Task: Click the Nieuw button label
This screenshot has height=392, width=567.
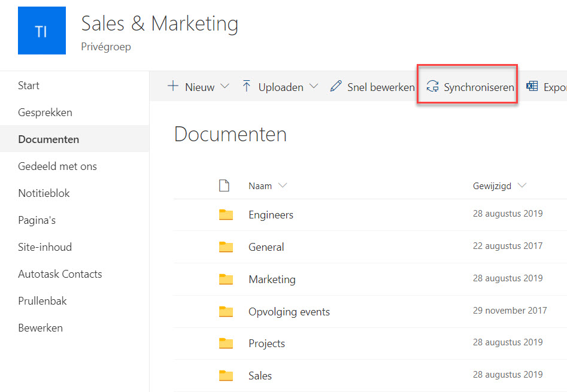Action: pos(199,87)
